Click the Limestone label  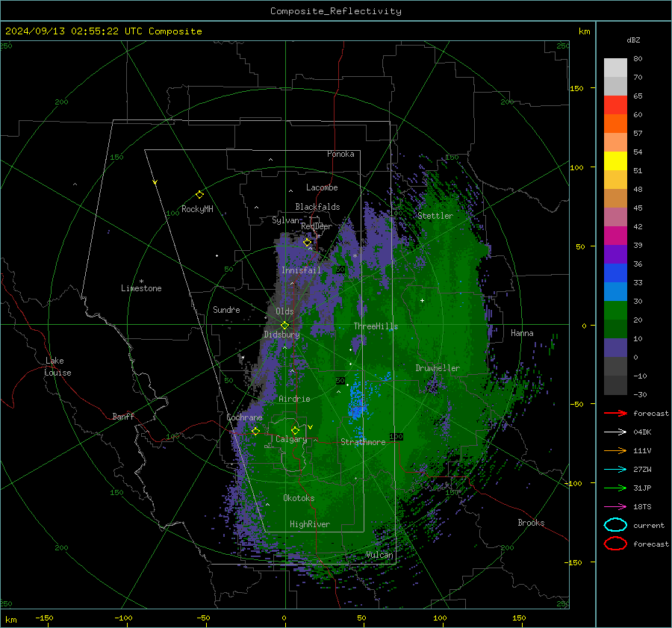pyautogui.click(x=141, y=288)
